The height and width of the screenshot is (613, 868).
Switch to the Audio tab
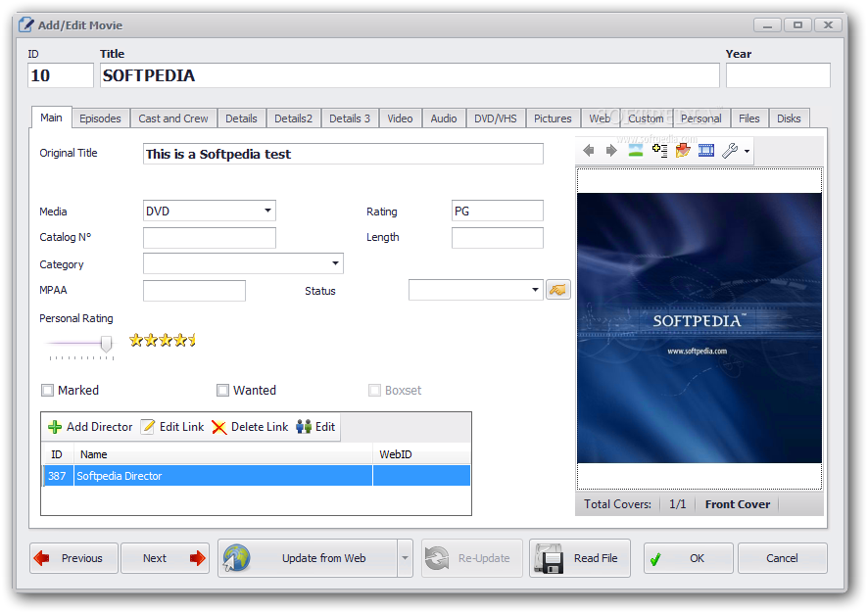coord(444,118)
